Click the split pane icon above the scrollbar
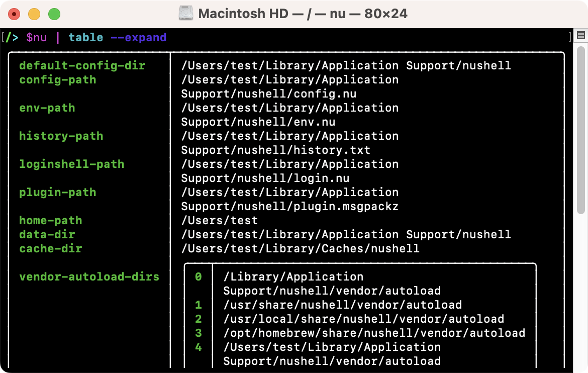The image size is (588, 373). [580, 36]
